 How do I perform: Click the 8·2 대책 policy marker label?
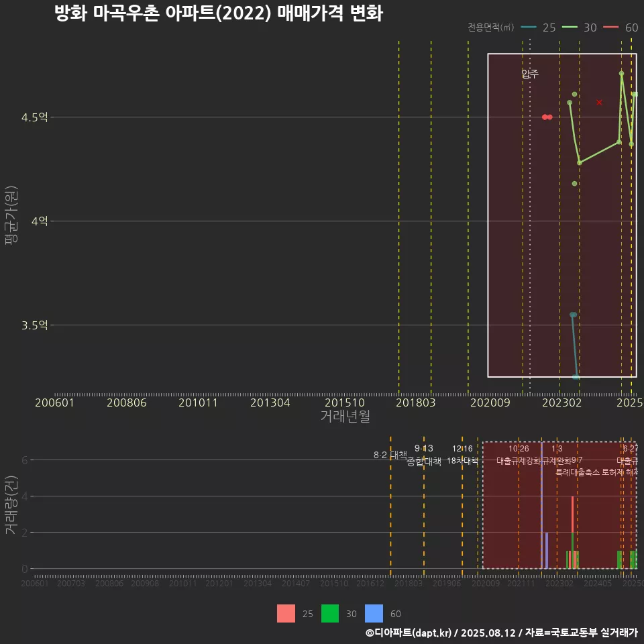390,455
